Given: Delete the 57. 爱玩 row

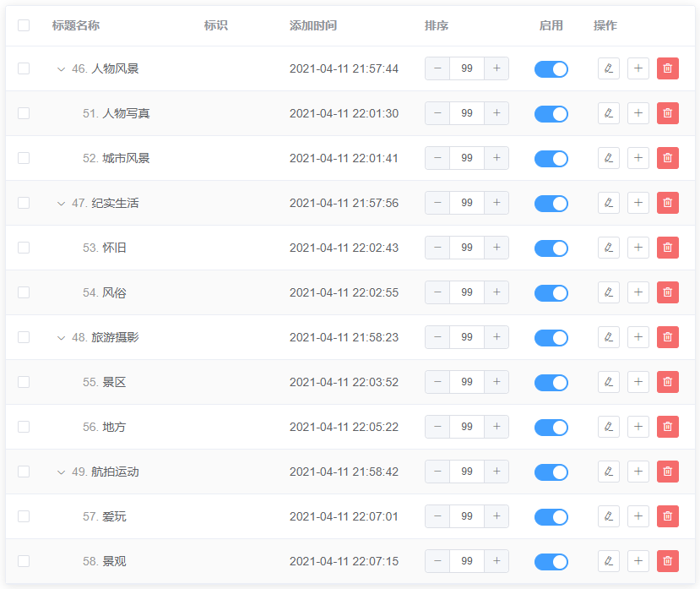Looking at the screenshot, I should pos(667,516).
